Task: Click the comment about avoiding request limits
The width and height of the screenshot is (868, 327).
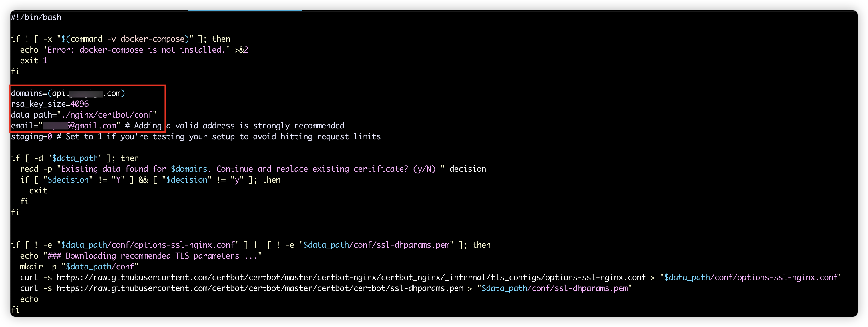Action: 219,136
